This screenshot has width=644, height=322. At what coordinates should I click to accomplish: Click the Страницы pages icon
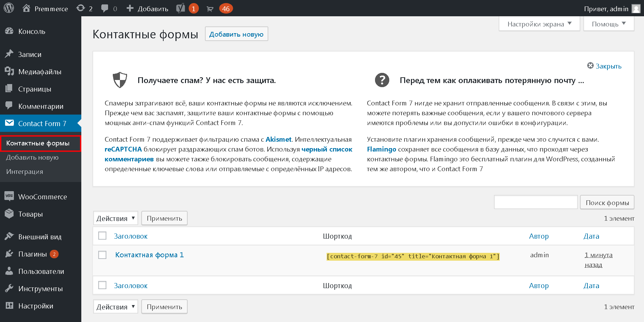(x=9, y=88)
